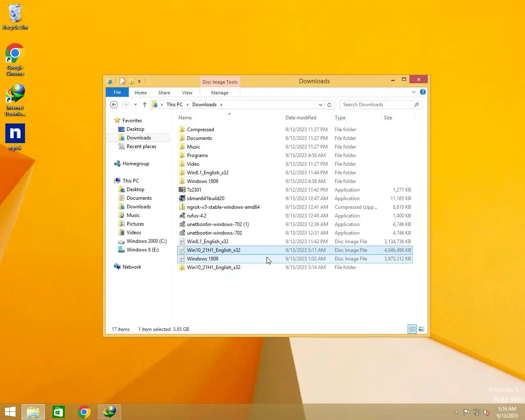Viewport: 525px width, 420px height.
Task: Click the New folder quick access icon
Action: pyautogui.click(x=131, y=81)
